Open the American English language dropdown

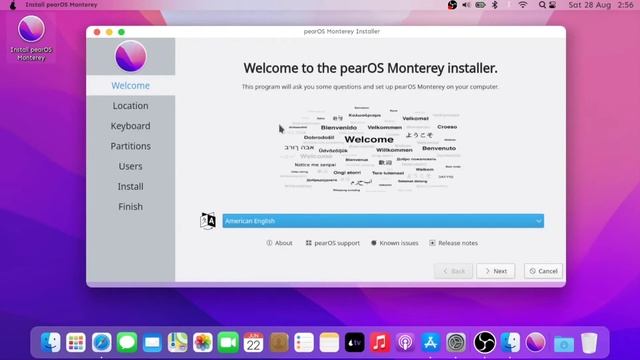383,221
